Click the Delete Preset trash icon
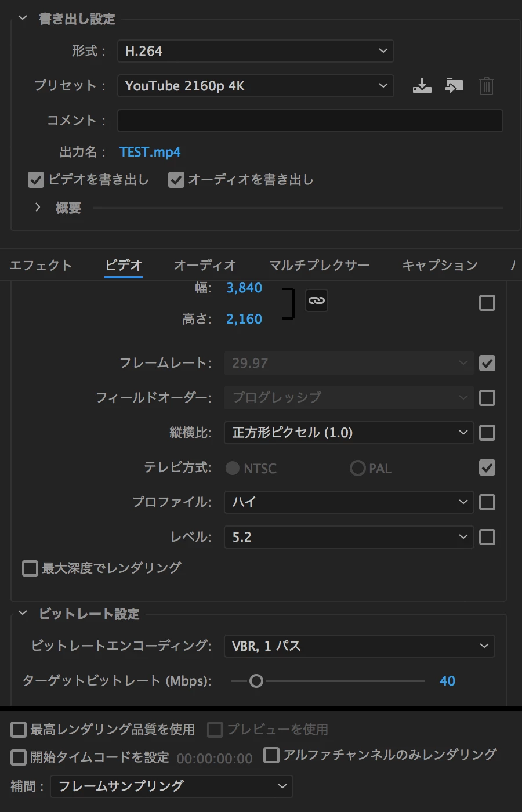This screenshot has height=812, width=522. 487,86
